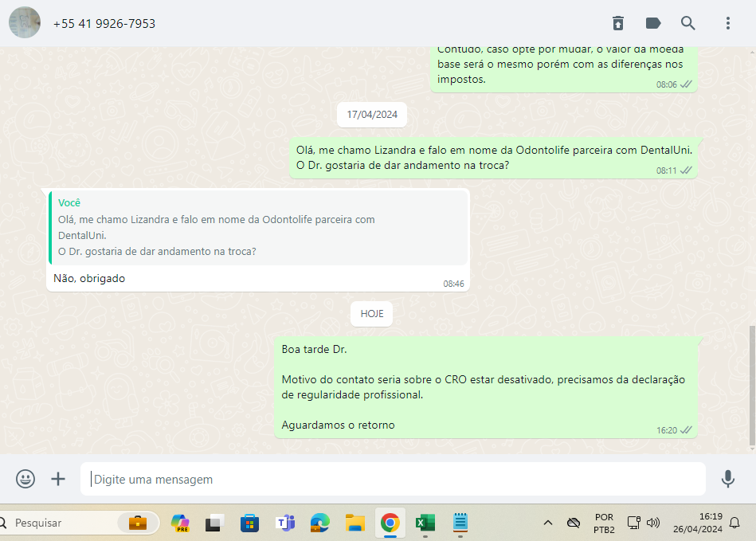Switch to Excel on the taskbar
Image resolution: width=756 pixels, height=541 pixels.
425,523
